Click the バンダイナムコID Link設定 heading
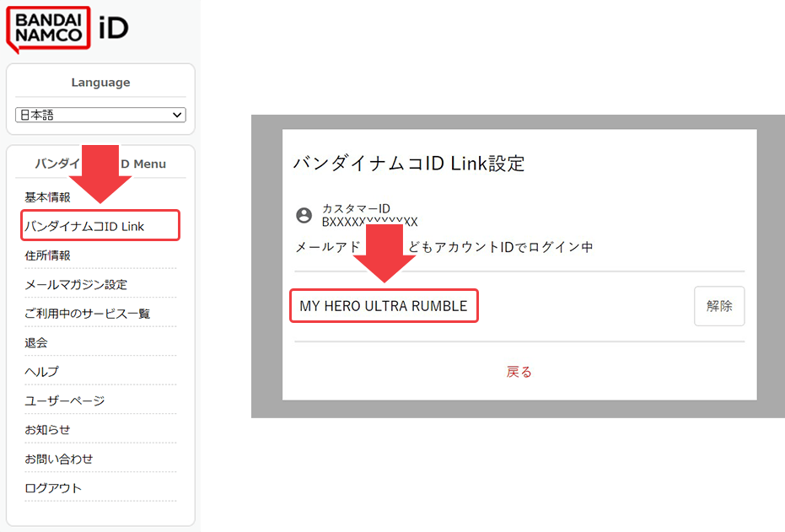This screenshot has width=785, height=532. (409, 164)
